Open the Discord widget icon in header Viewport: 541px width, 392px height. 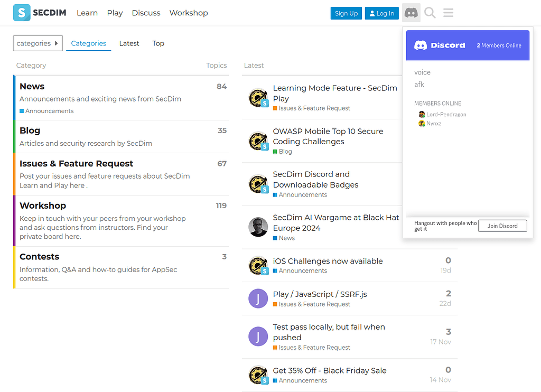coord(411,13)
